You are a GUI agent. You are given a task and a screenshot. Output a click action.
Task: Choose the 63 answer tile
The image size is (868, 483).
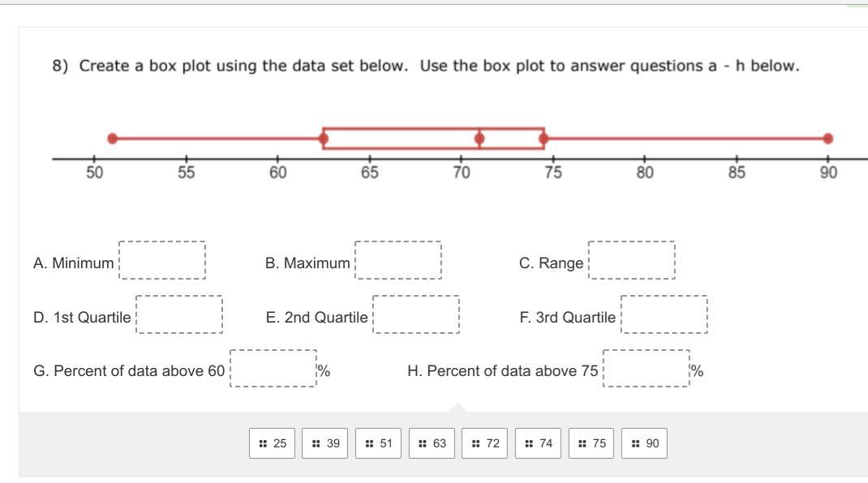432,443
